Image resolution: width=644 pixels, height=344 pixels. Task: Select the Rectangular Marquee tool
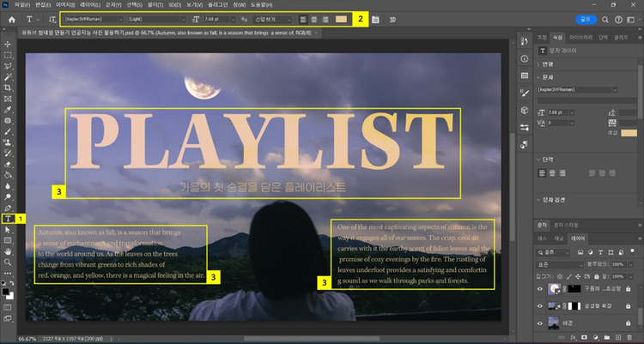click(x=8, y=55)
